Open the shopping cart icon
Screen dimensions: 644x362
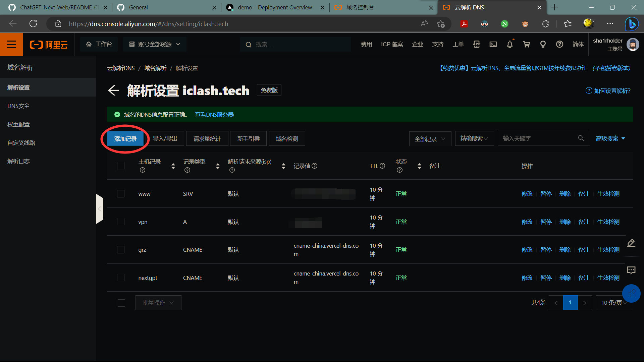click(526, 44)
